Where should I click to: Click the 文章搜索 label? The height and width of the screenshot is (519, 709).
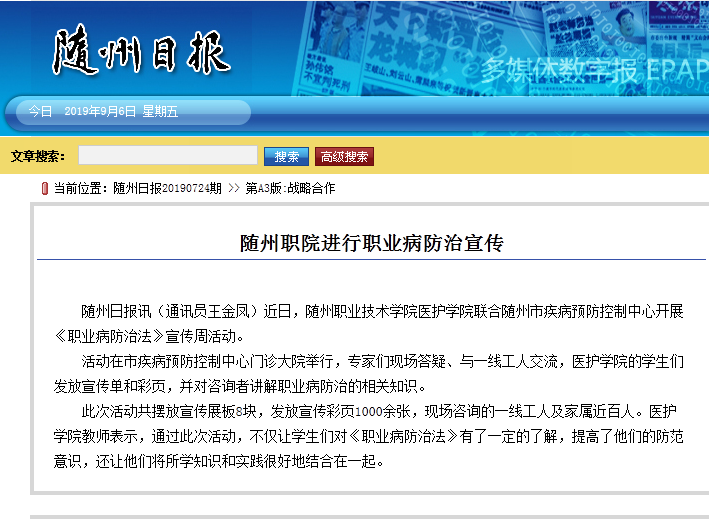click(x=38, y=156)
